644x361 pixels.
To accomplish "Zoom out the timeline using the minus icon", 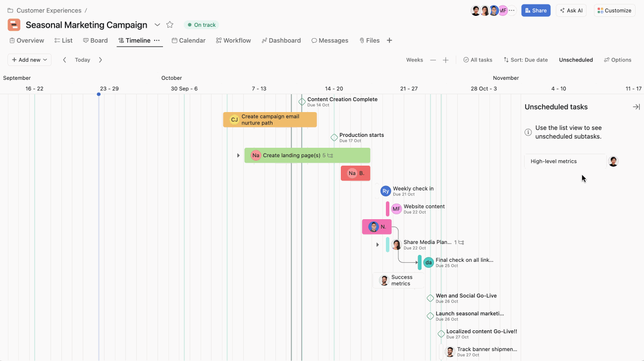I will (x=432, y=60).
